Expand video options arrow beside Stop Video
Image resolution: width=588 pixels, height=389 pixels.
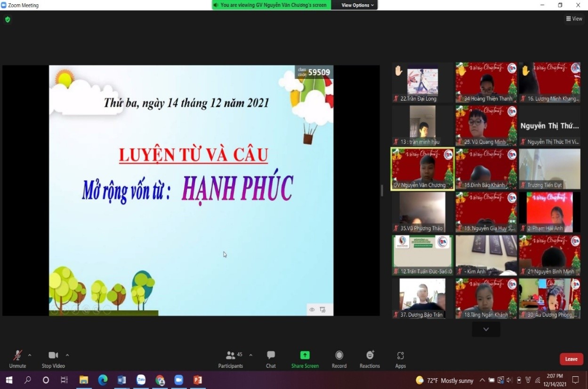click(67, 355)
